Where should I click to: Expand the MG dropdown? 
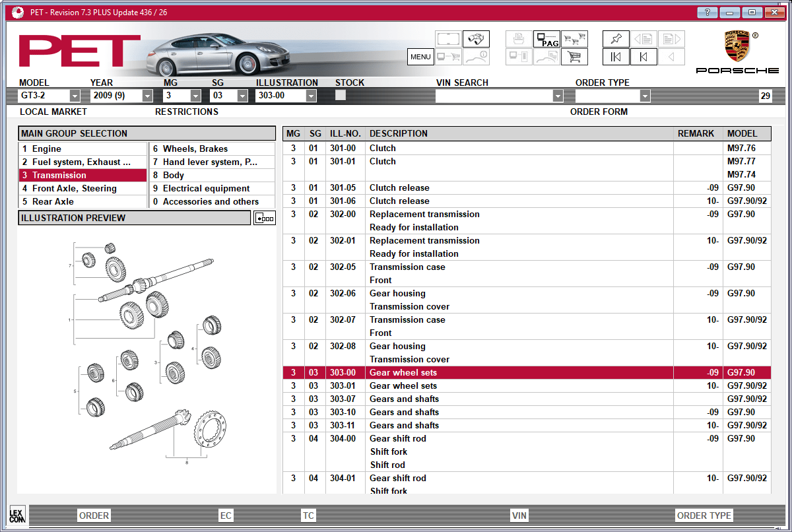pos(195,96)
